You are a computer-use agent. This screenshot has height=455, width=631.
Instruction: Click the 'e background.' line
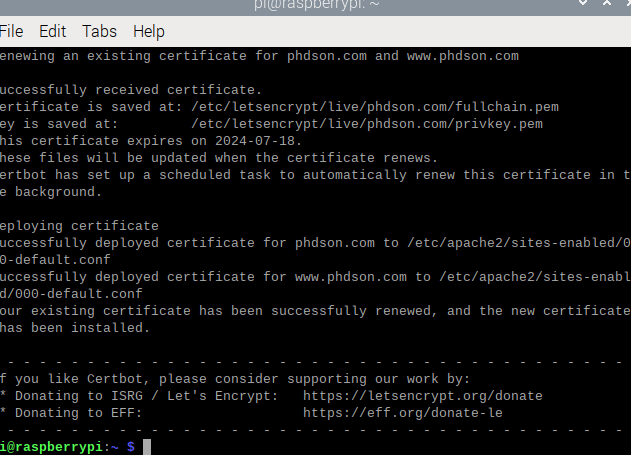[x=51, y=192]
